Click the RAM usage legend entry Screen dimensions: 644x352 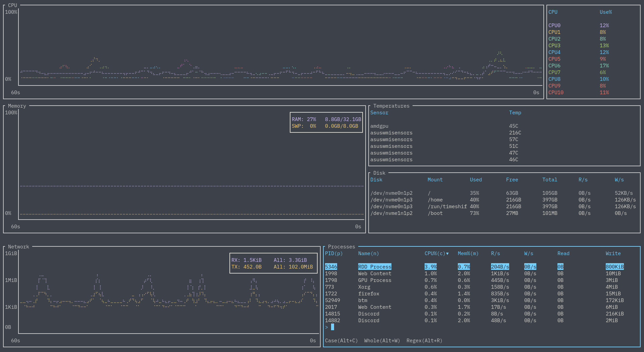click(326, 119)
